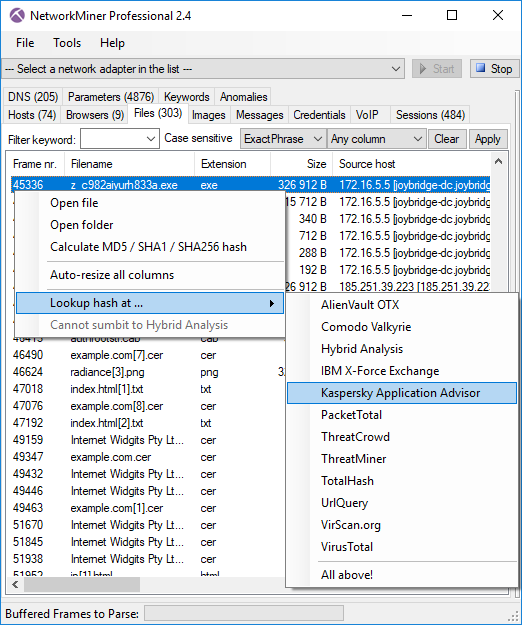
Task: Expand the network adapter selection dropdown
Action: click(x=396, y=69)
